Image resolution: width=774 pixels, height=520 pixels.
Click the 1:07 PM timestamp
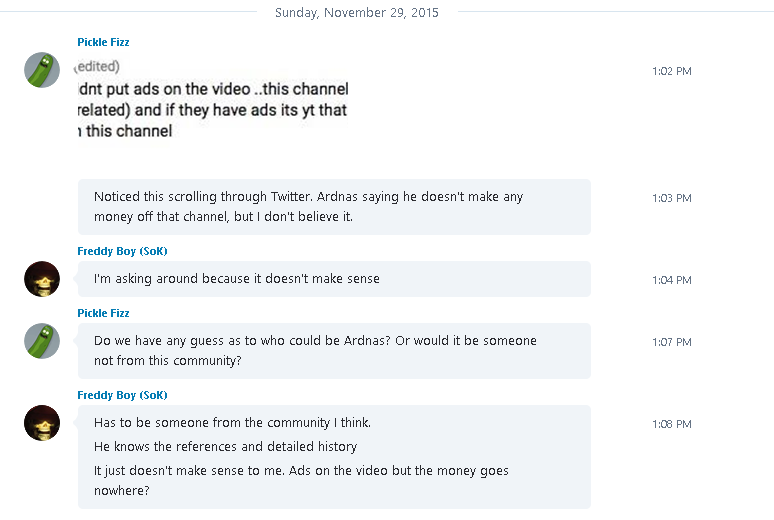pyautogui.click(x=672, y=342)
